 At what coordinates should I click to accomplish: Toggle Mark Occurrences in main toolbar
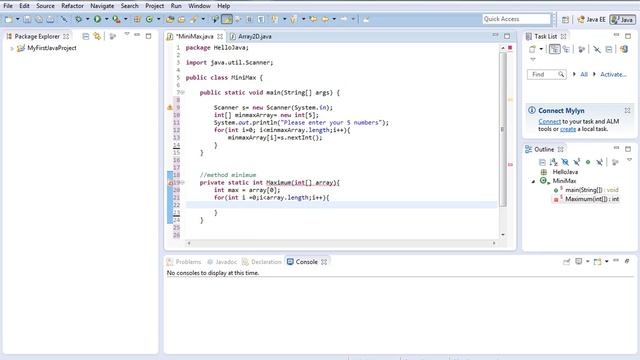(227, 19)
